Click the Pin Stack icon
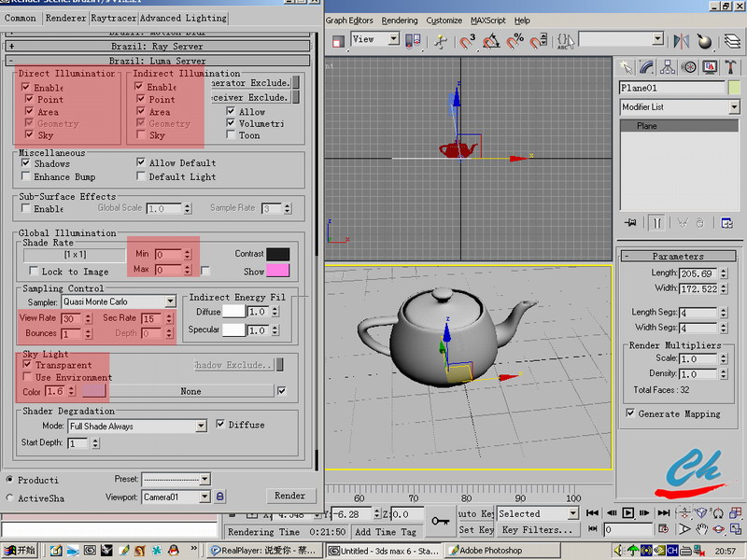Viewport: 747px width, 560px height. [630, 223]
